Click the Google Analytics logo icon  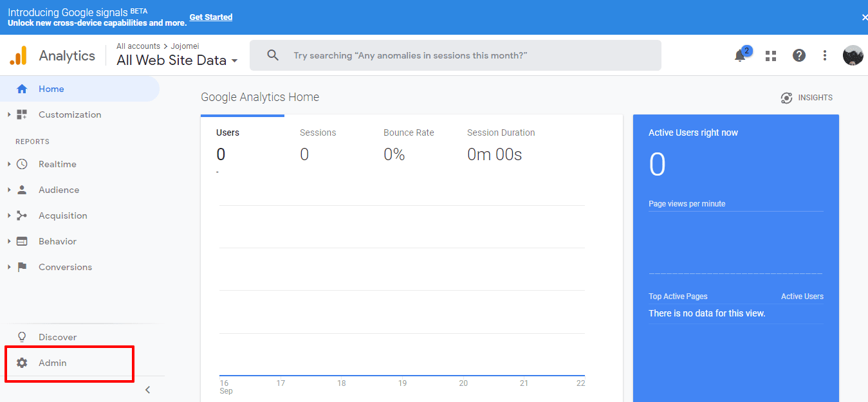19,55
